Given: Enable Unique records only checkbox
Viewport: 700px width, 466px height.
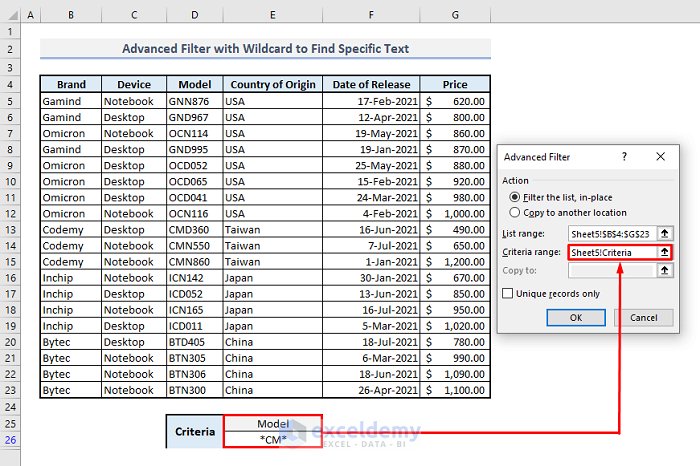Looking at the screenshot, I should pyautogui.click(x=508, y=293).
